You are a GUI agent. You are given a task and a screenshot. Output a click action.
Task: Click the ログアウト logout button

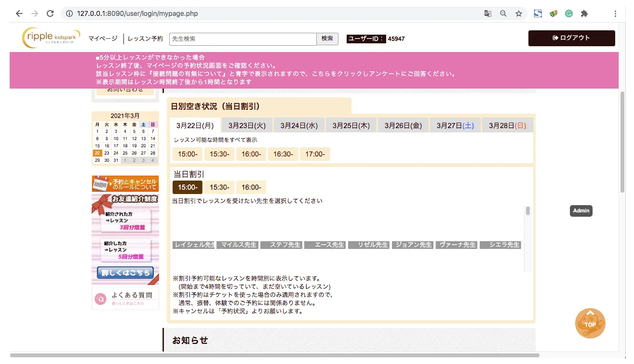(571, 38)
